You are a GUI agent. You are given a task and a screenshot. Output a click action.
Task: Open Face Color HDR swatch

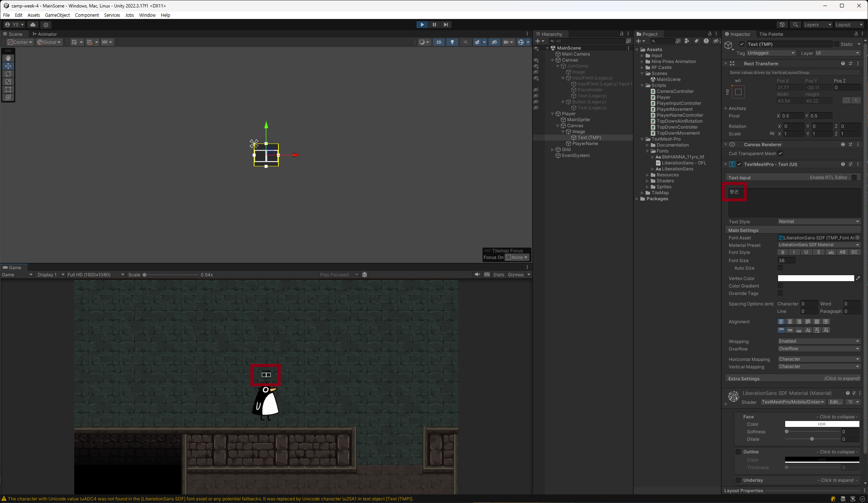tap(822, 424)
